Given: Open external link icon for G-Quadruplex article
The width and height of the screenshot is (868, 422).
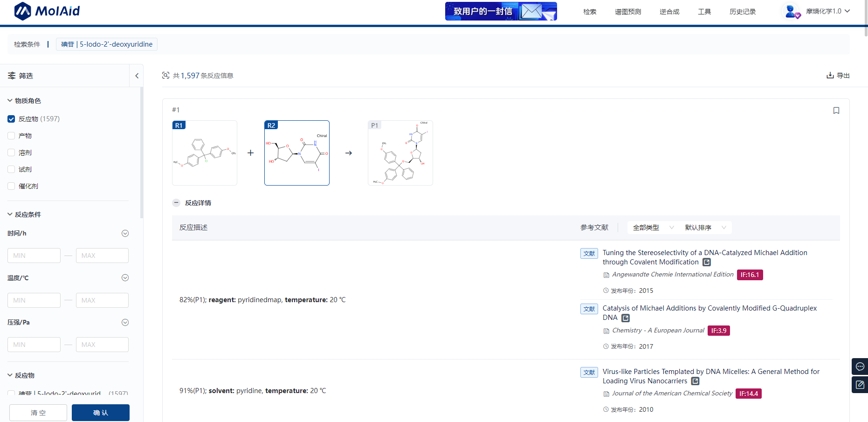Looking at the screenshot, I should click(x=626, y=318).
